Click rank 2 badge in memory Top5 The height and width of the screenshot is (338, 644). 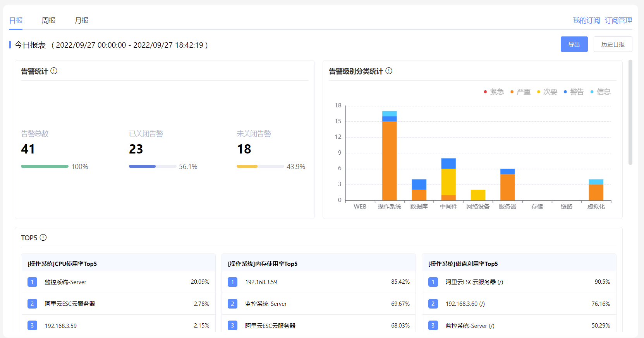(x=232, y=304)
